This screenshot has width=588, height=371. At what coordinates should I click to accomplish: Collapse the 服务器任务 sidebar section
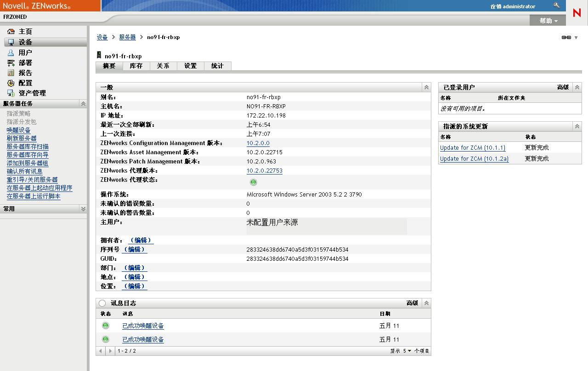tap(83, 104)
